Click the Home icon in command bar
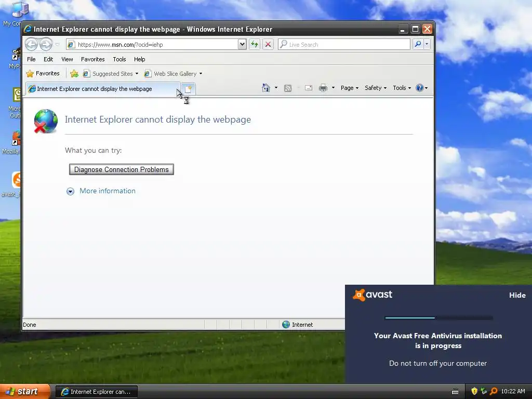 click(x=265, y=88)
